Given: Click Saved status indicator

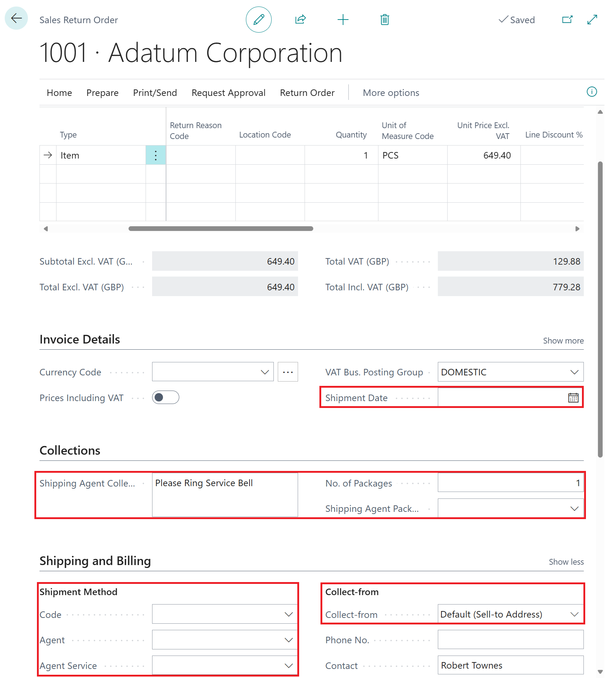Looking at the screenshot, I should coord(517,20).
